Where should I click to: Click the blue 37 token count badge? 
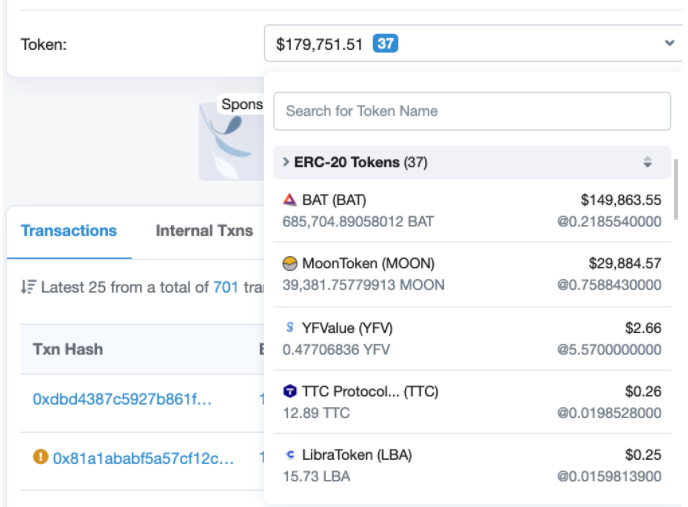coord(385,43)
